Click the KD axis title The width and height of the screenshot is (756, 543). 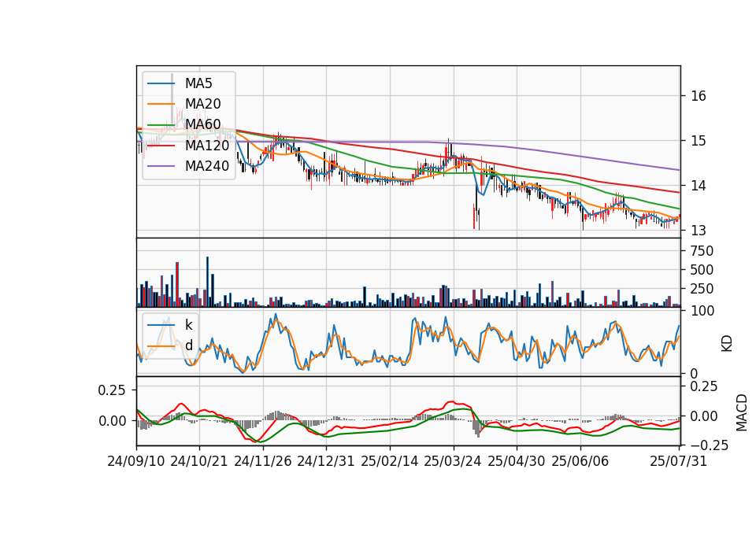(727, 344)
